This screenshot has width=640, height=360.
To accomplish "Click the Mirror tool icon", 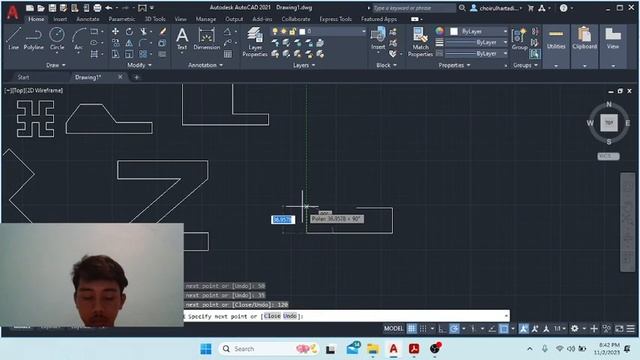I will coord(129,43).
